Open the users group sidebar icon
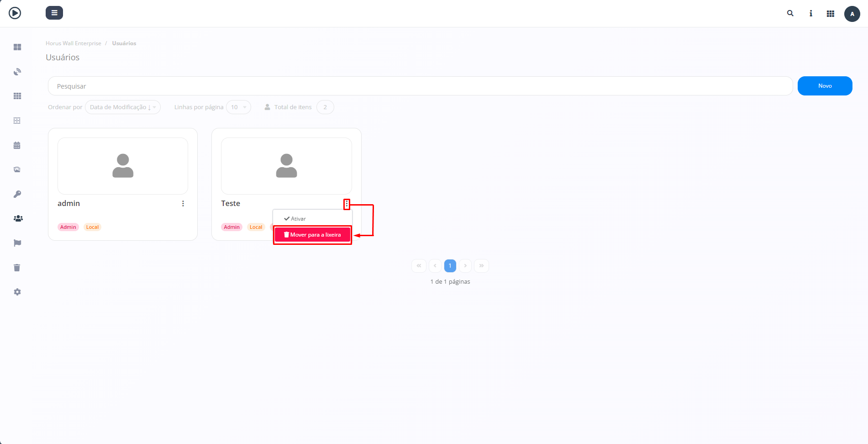Image resolution: width=868 pixels, height=444 pixels. click(x=18, y=219)
